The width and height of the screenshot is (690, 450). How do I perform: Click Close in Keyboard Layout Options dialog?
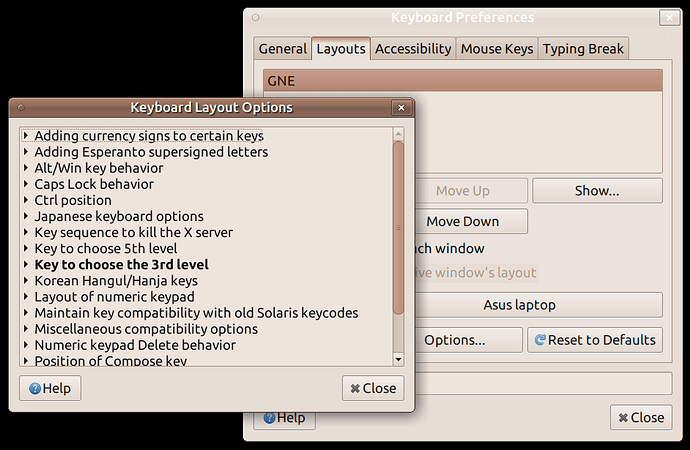tap(373, 388)
